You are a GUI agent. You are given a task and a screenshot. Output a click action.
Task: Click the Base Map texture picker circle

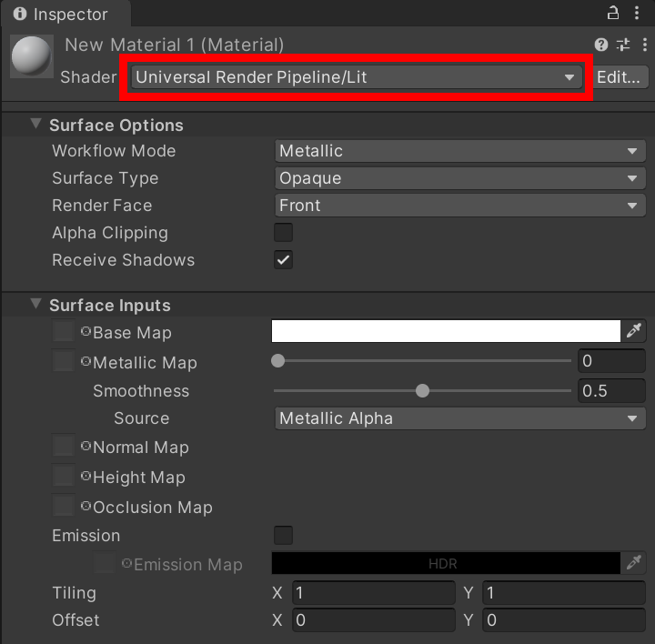(86, 332)
